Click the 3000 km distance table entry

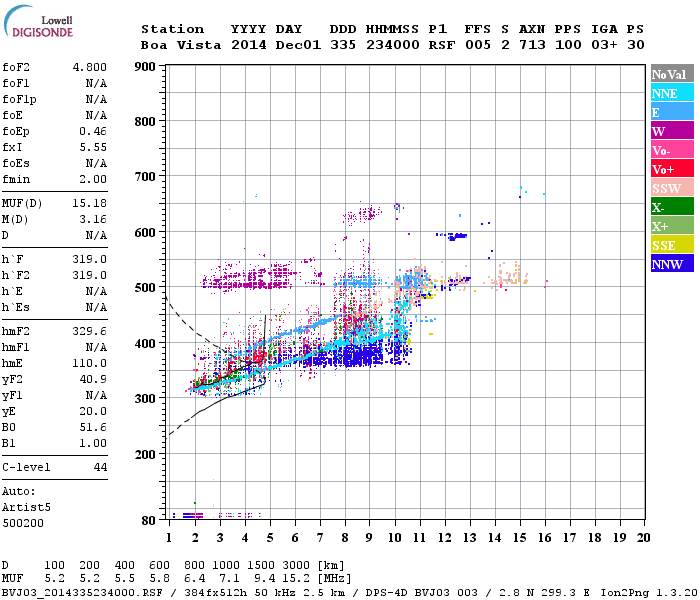296,566
